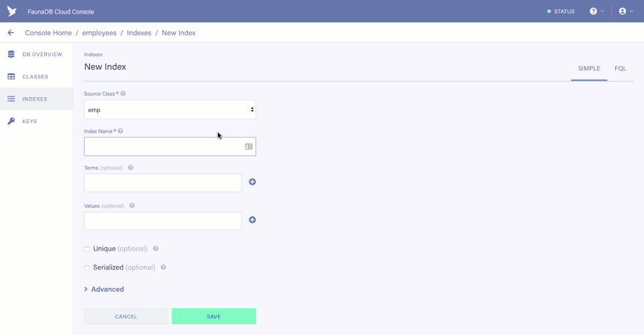This screenshot has width=644, height=335.
Task: Click New Index breadcrumb
Action: pyautogui.click(x=178, y=33)
